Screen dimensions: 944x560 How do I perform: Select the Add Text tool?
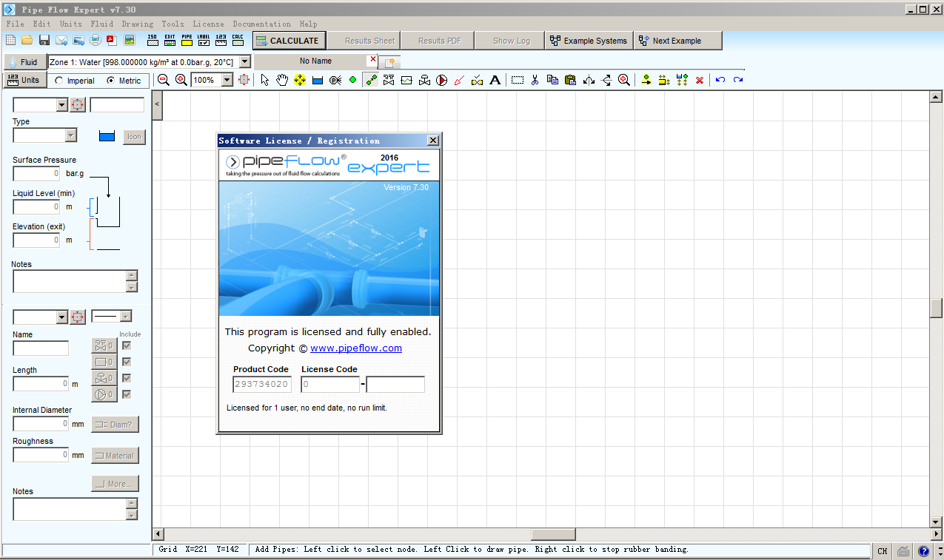click(x=495, y=80)
